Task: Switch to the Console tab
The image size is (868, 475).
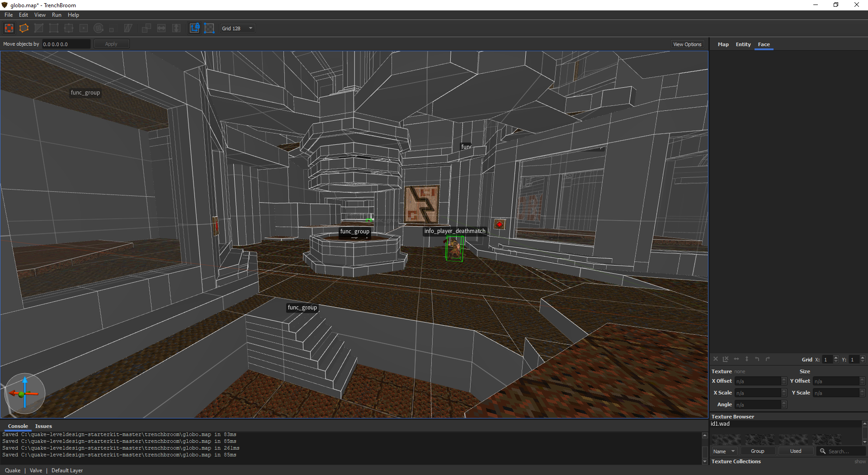Action: pyautogui.click(x=18, y=426)
